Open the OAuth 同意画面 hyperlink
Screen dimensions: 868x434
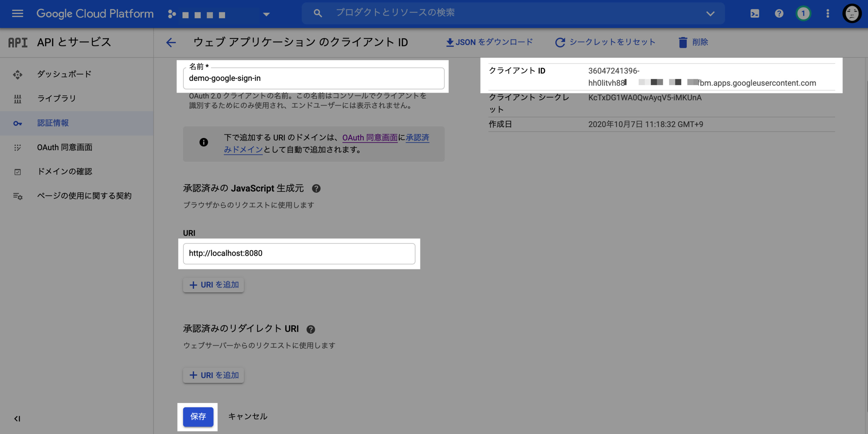tap(370, 138)
